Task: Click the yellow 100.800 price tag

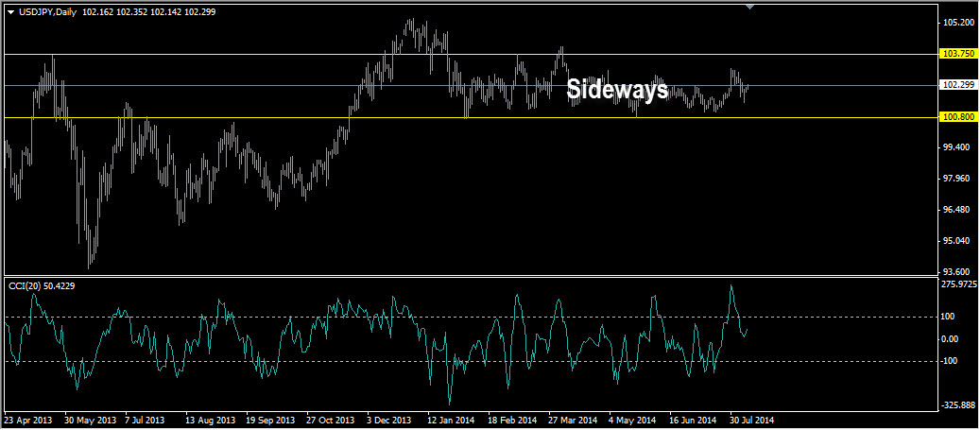Action: click(x=957, y=117)
